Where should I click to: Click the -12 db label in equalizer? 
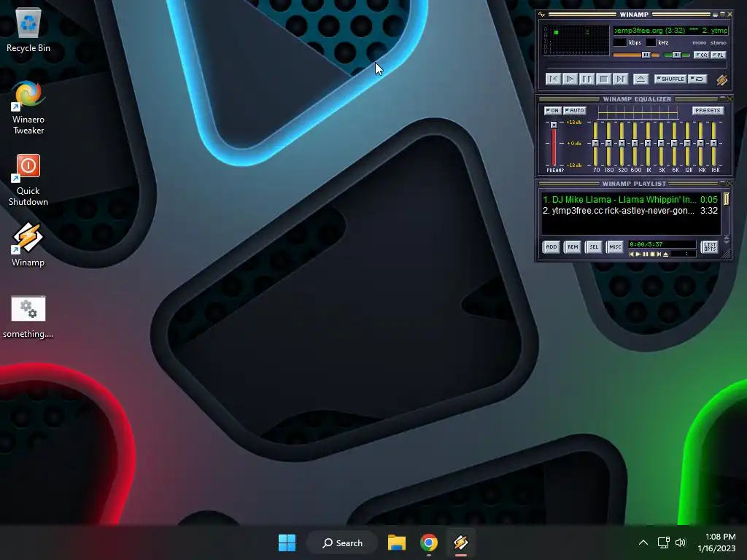(x=574, y=166)
